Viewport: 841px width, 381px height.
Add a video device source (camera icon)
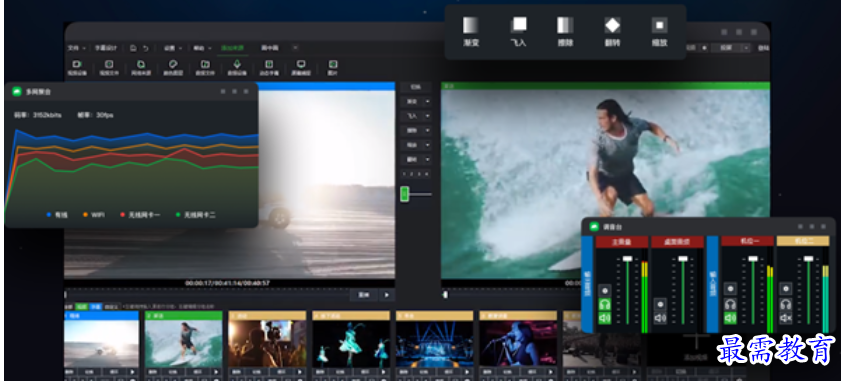[77, 64]
